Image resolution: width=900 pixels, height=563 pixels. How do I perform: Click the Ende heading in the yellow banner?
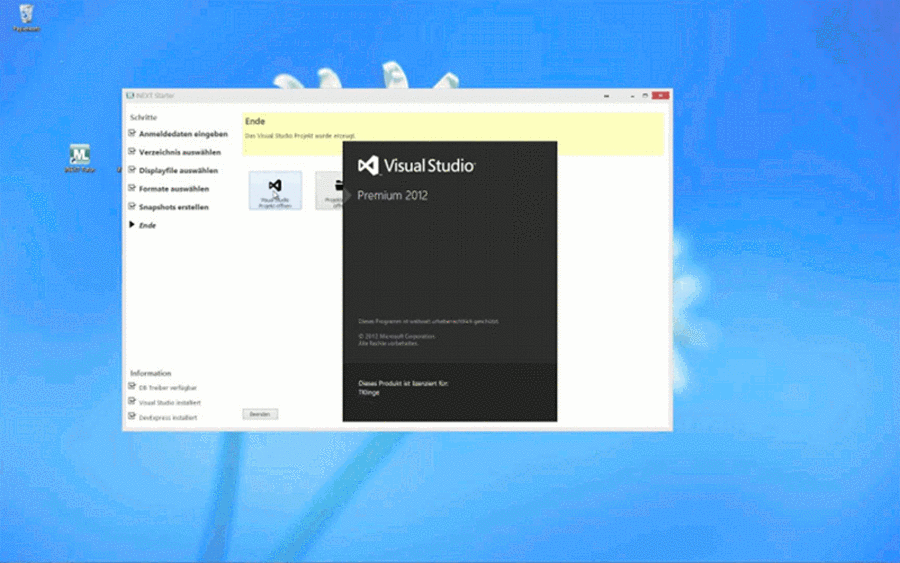pos(255,121)
